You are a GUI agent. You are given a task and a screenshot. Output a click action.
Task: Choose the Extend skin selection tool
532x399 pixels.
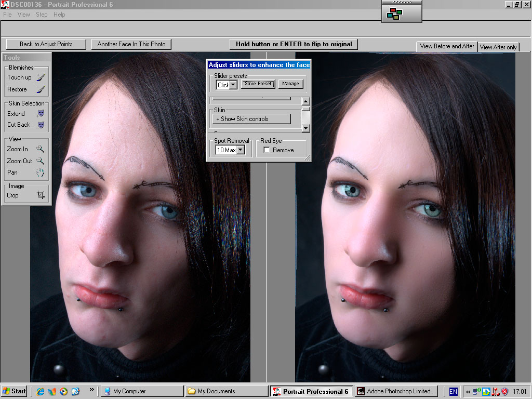click(26, 113)
